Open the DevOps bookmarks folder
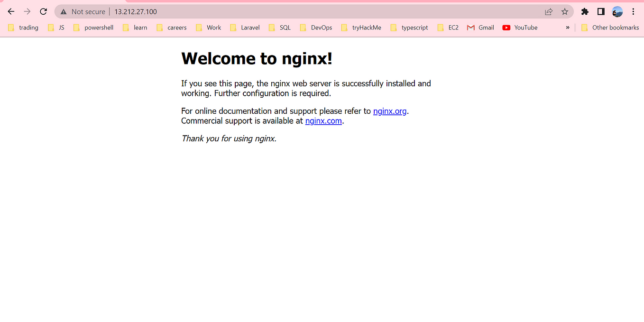Viewport: 644px width, 322px height. coord(316,28)
